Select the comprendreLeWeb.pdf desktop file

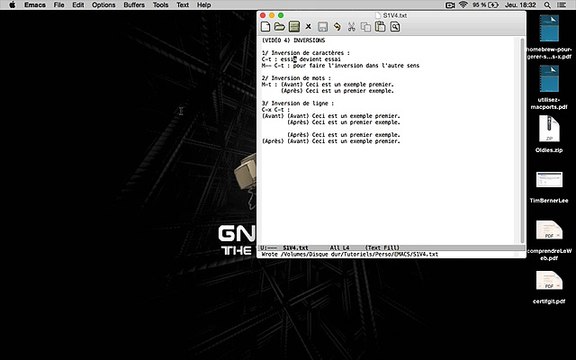(549, 240)
